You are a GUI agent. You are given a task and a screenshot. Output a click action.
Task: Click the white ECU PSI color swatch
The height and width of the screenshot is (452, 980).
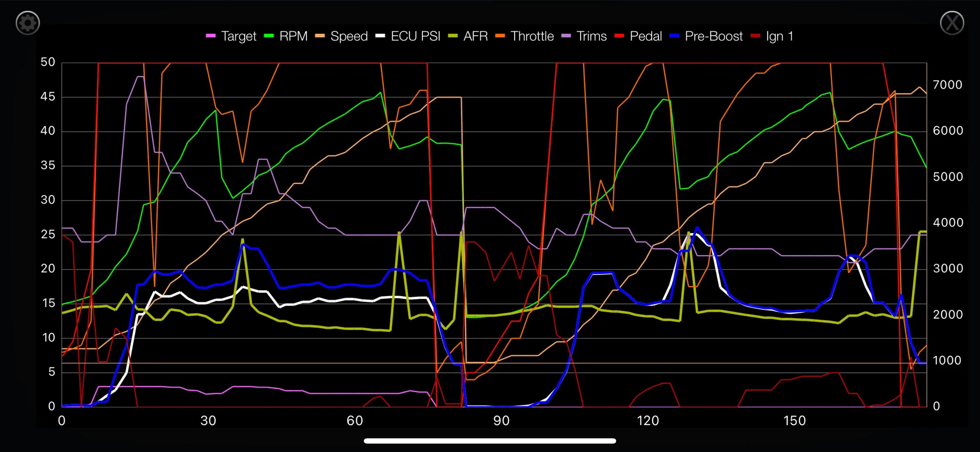click(380, 36)
